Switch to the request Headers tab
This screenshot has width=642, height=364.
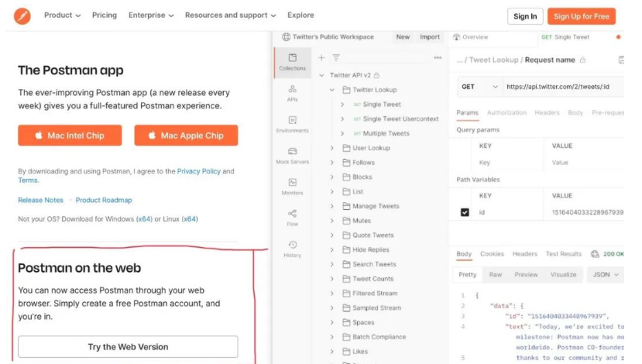[547, 112]
